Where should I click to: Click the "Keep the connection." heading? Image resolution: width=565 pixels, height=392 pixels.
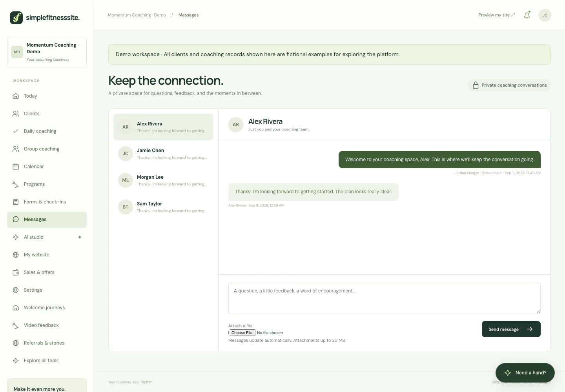(166, 80)
